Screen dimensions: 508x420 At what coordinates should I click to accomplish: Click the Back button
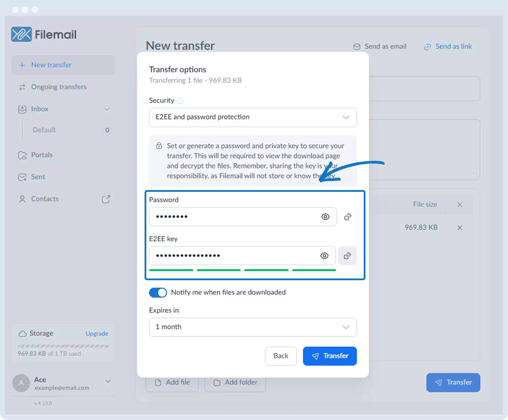coord(281,356)
